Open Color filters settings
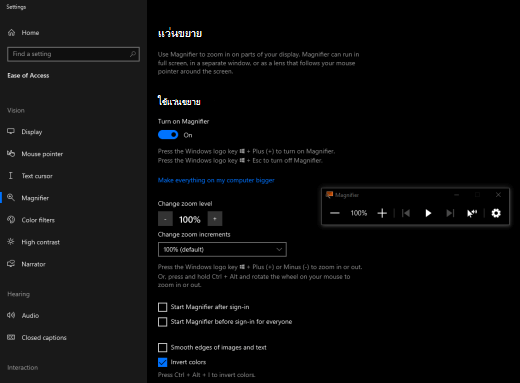Image resolution: width=520 pixels, height=383 pixels. click(31, 220)
